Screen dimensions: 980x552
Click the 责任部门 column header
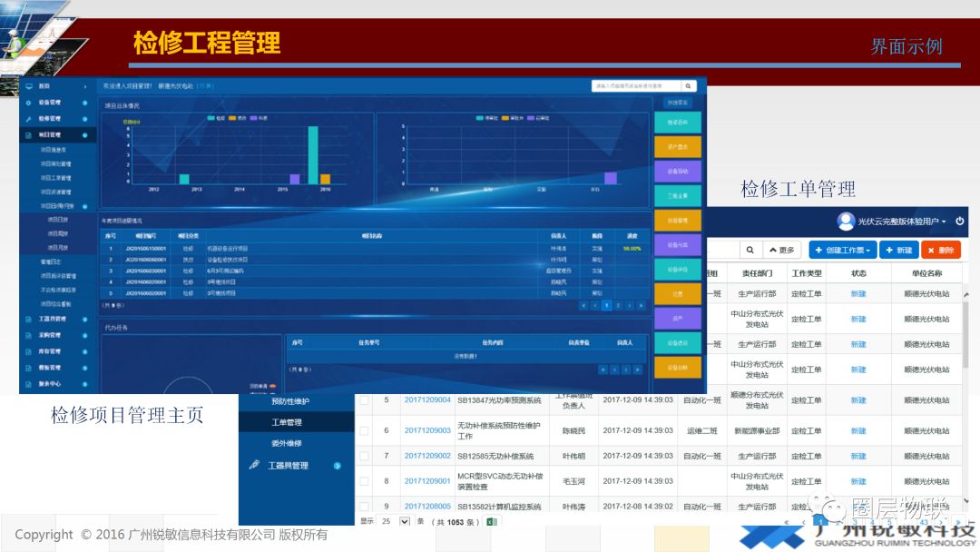(757, 273)
